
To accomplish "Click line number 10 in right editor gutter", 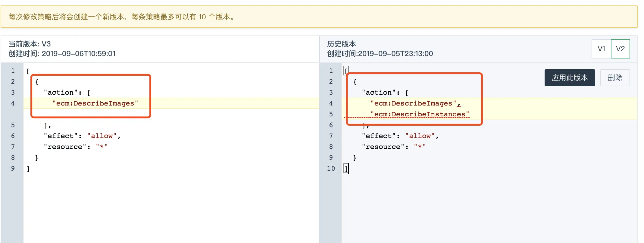I will (x=331, y=169).
